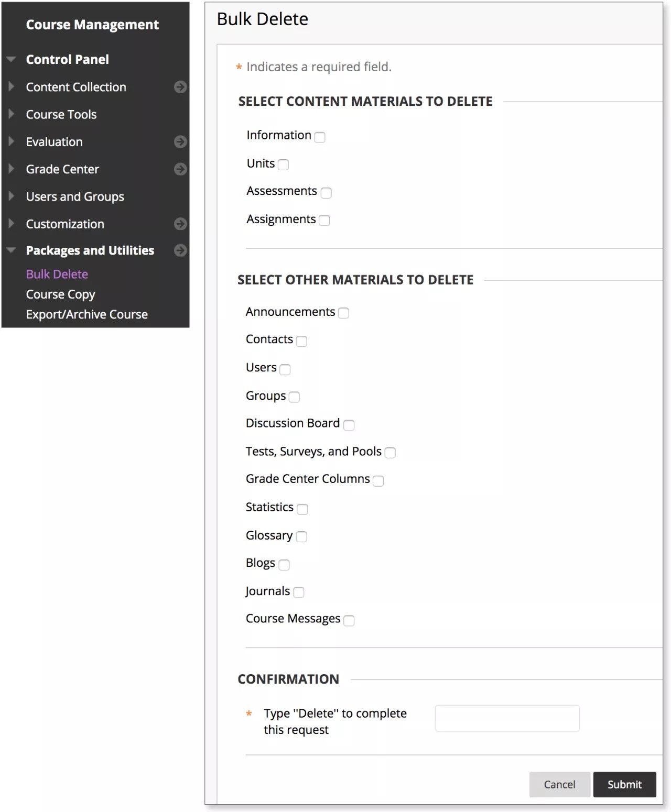Click the Submit button
671x812 pixels.
tap(624, 784)
